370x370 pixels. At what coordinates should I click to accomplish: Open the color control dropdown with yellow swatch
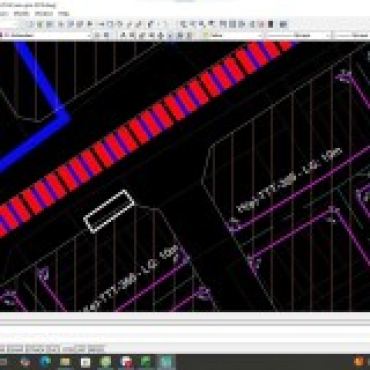click(x=233, y=35)
